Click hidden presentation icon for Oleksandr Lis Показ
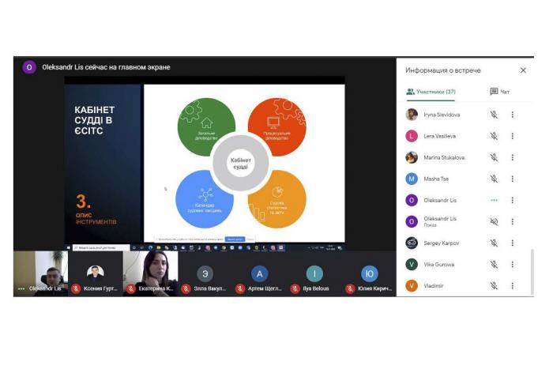This screenshot has height=392, width=553. [494, 221]
